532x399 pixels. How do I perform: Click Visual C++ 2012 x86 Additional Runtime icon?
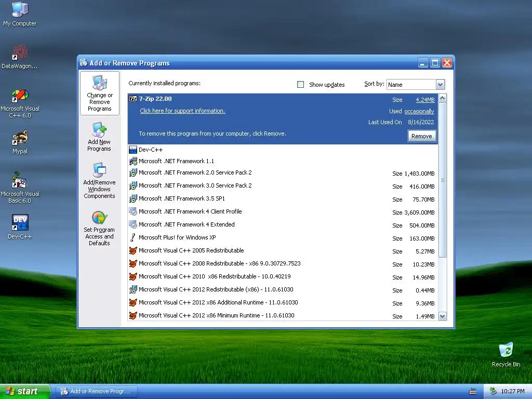pos(133,303)
